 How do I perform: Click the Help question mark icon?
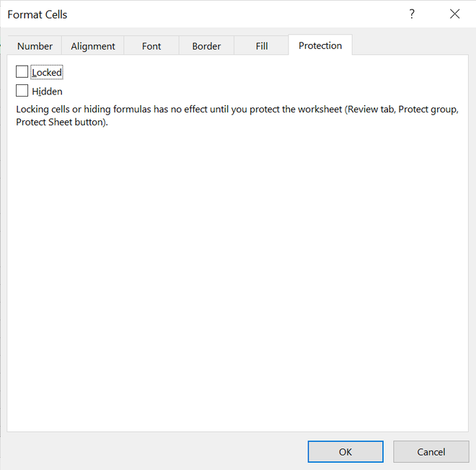click(x=412, y=14)
